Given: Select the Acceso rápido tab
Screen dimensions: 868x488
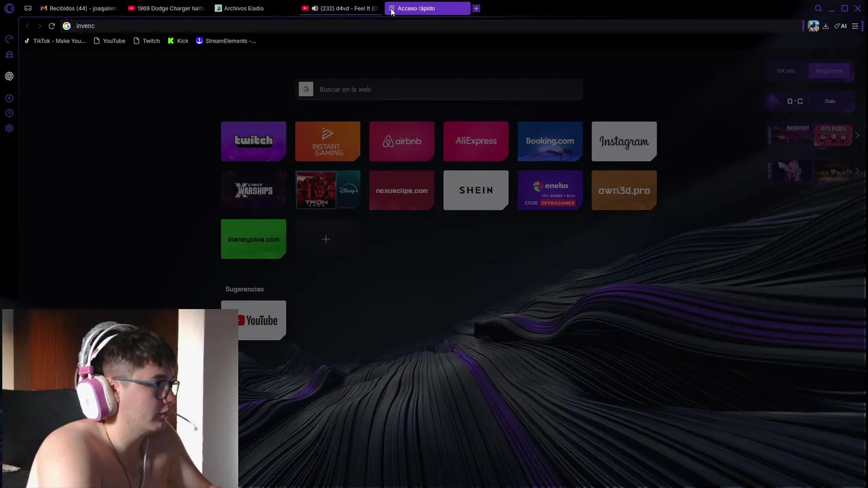Looking at the screenshot, I should click(x=428, y=8).
